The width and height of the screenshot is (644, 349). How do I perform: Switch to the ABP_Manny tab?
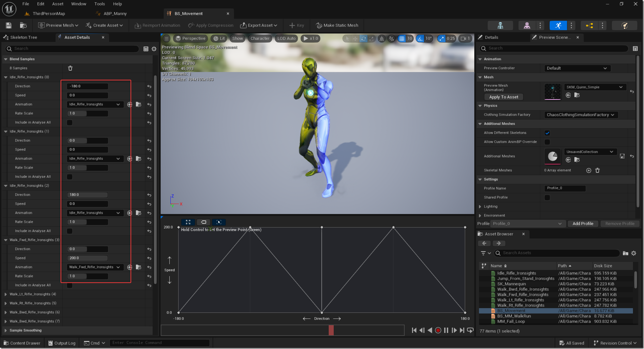115,14
